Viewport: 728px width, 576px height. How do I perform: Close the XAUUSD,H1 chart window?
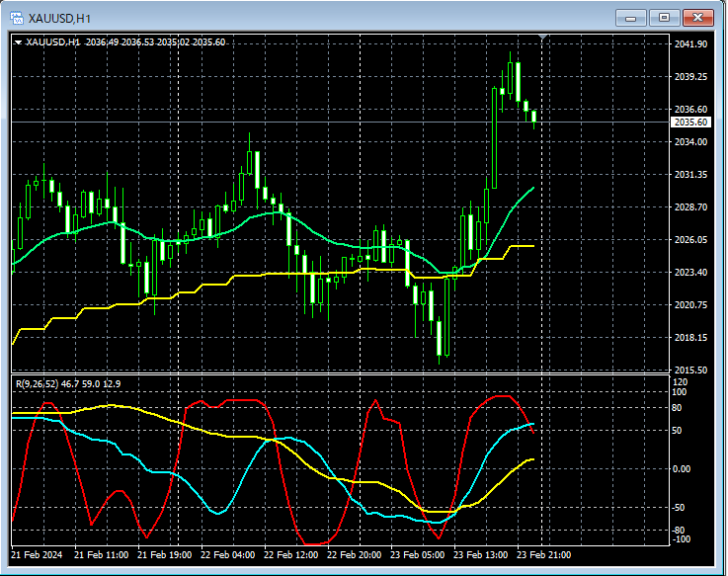point(698,17)
